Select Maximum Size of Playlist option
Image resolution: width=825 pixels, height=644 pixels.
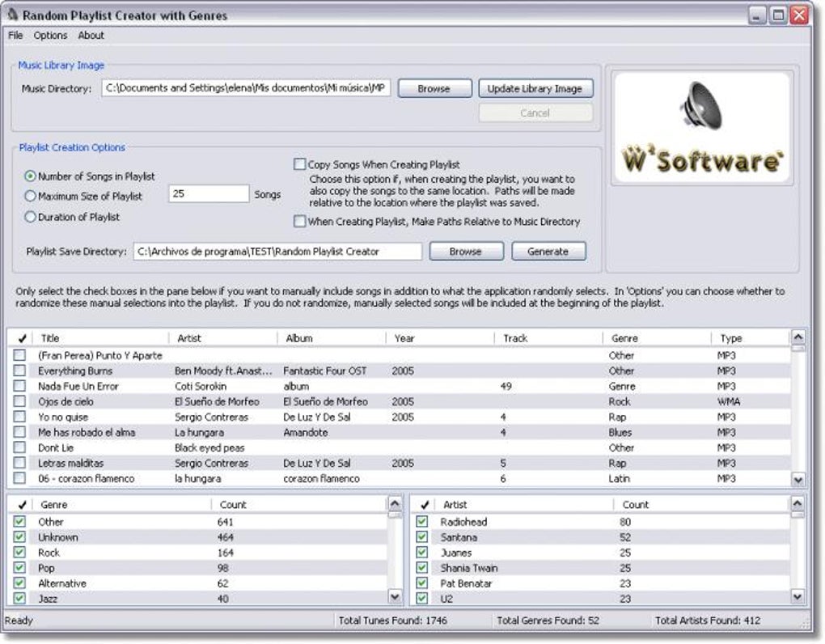[31, 196]
